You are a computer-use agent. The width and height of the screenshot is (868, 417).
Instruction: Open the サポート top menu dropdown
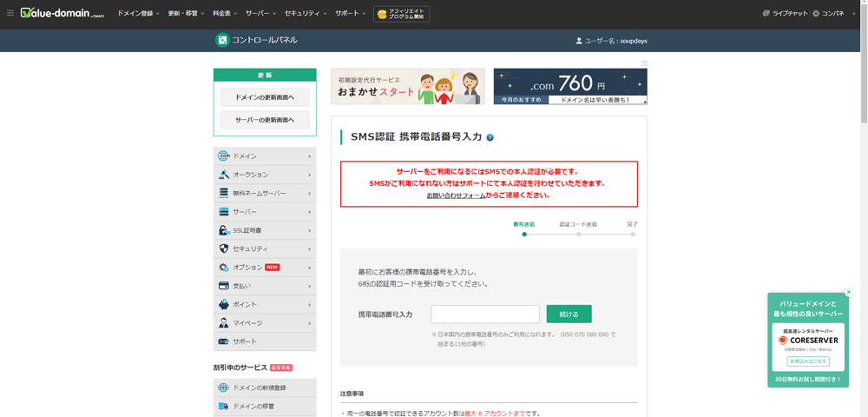350,13
